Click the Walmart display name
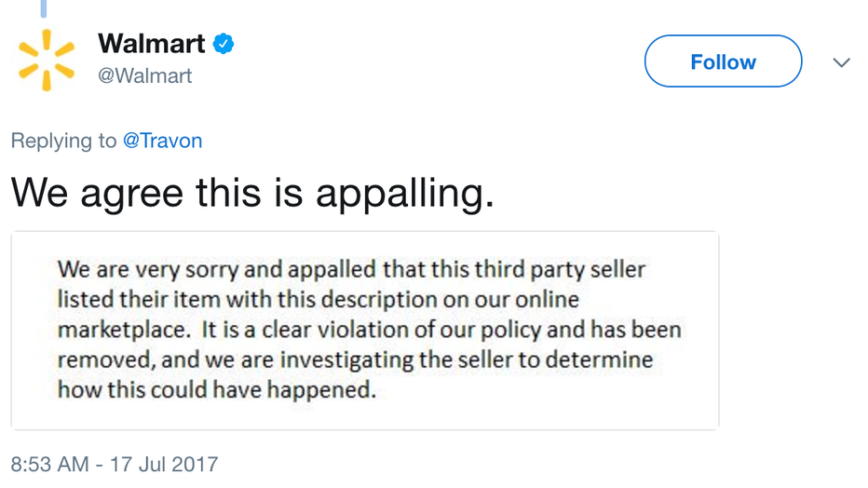The width and height of the screenshot is (868, 488). (x=152, y=44)
